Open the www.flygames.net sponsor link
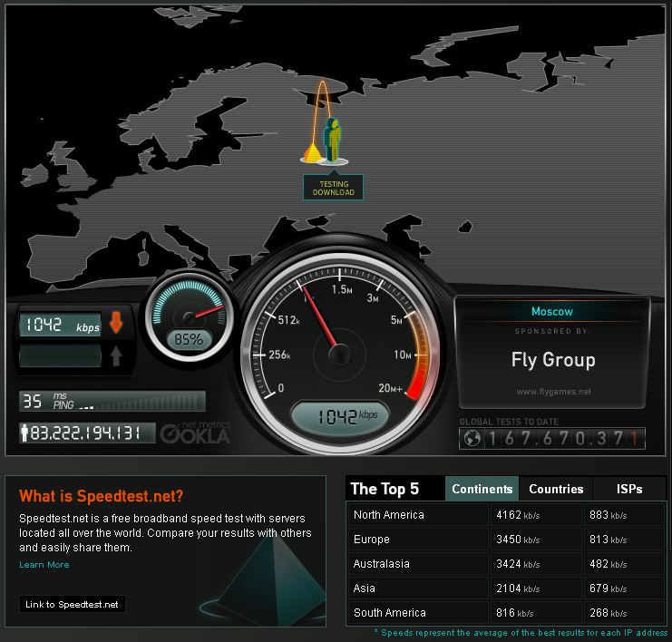This screenshot has width=672, height=642. (553, 392)
